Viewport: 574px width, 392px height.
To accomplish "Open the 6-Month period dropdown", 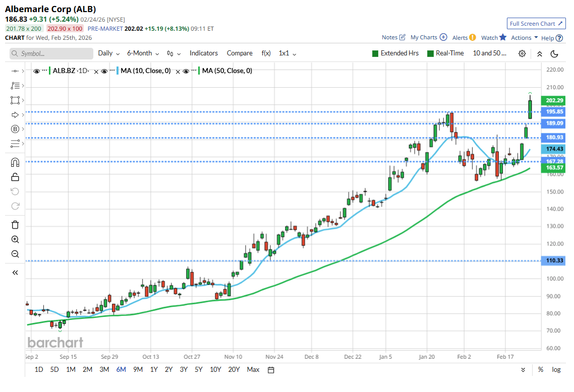I will pos(143,53).
